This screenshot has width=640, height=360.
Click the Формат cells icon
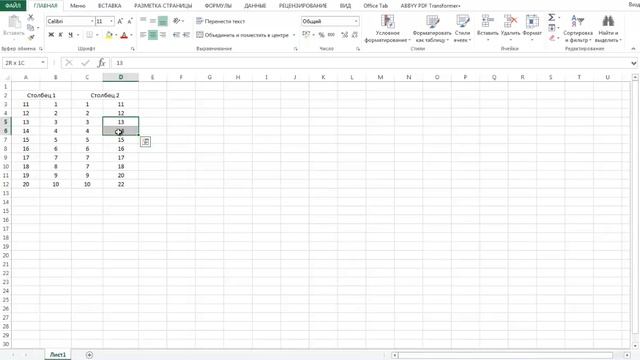pos(532,22)
